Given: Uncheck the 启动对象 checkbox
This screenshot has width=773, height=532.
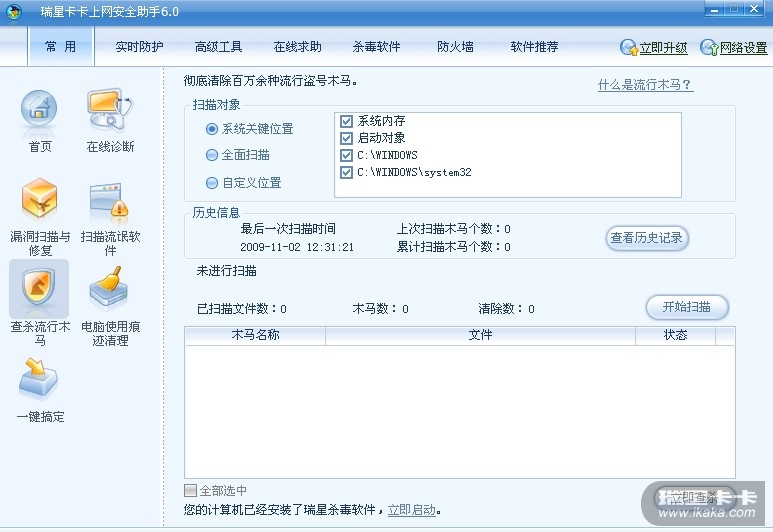Looking at the screenshot, I should [x=347, y=138].
